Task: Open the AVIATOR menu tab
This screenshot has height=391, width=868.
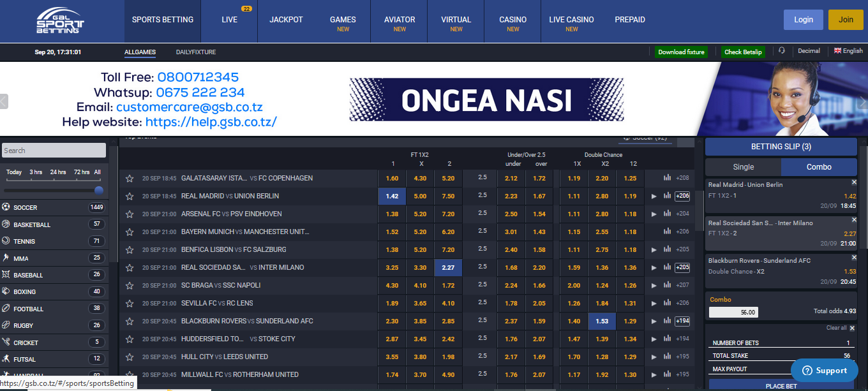Action: pos(400,20)
